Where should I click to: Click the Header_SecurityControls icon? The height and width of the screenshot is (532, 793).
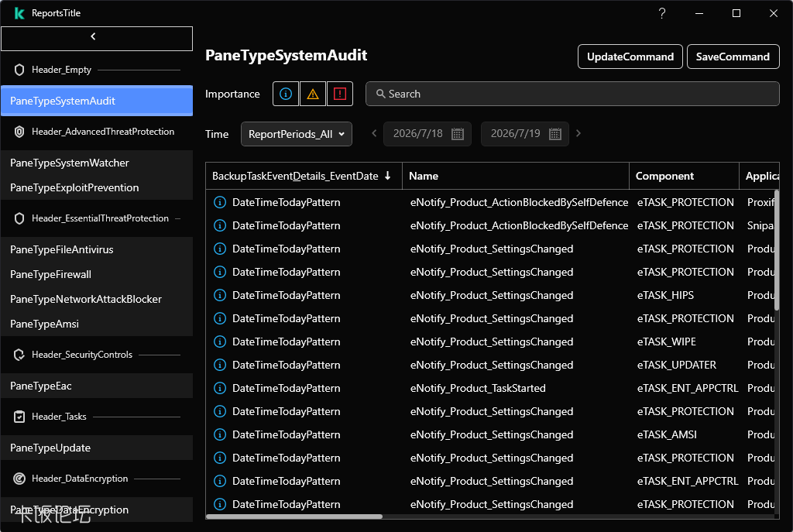[x=19, y=355]
